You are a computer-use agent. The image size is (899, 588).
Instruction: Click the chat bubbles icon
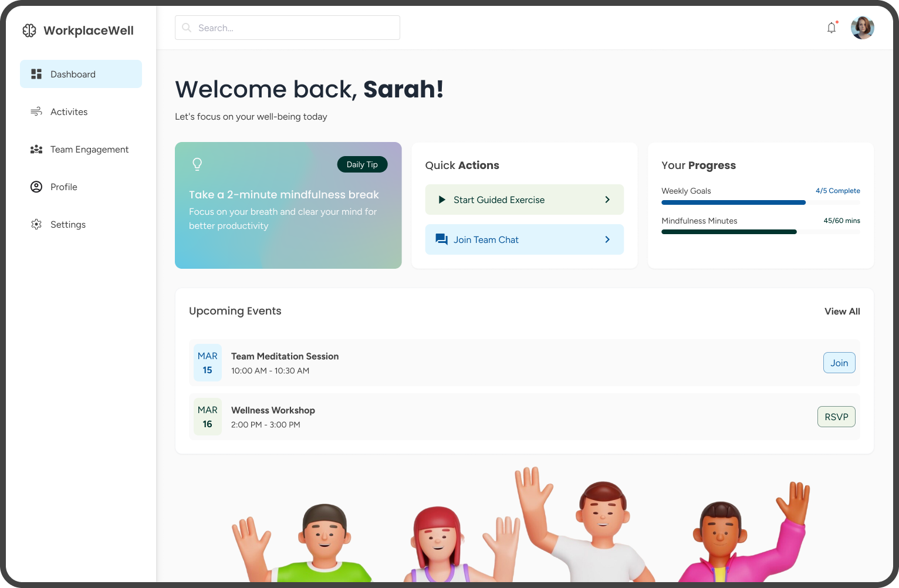coord(441,239)
